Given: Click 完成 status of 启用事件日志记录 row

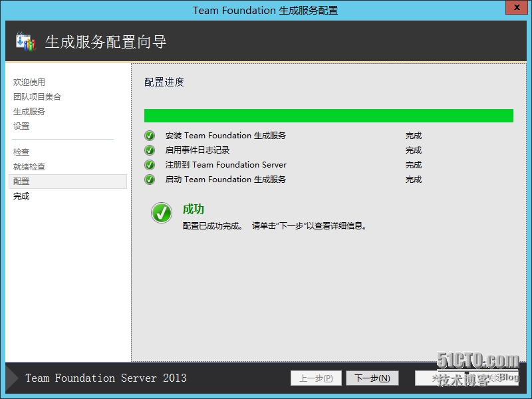Looking at the screenshot, I should pyautogui.click(x=414, y=150).
